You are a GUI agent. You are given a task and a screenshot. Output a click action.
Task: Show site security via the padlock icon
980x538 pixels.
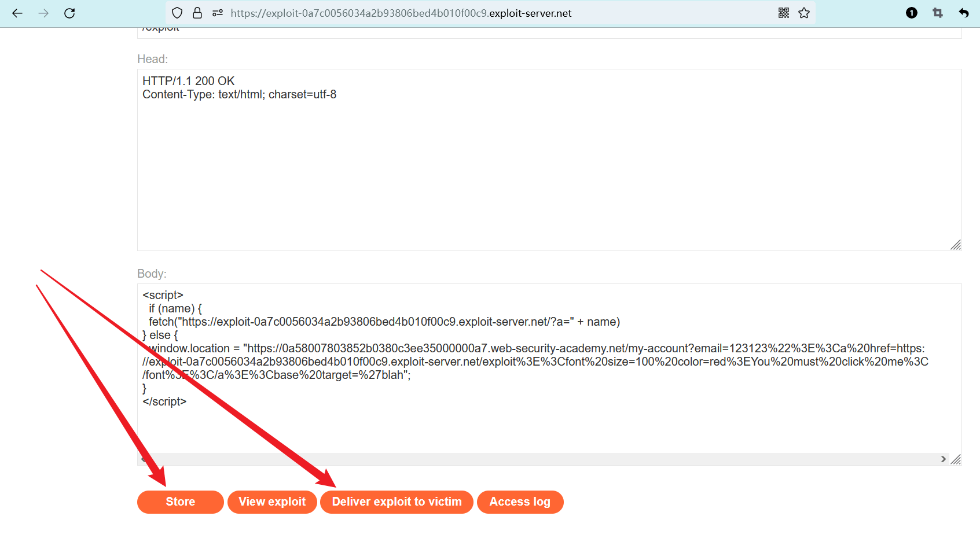[197, 13]
